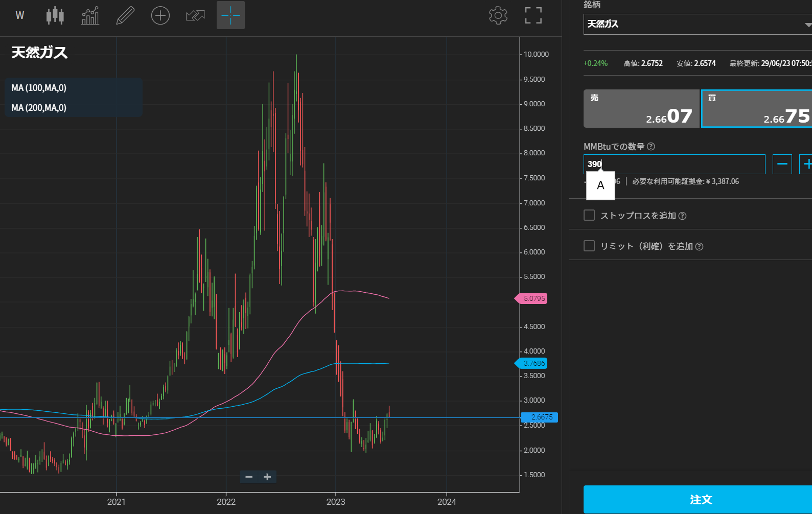Viewport: 812px width, 514px height.
Task: Click the compare charts arrow icon
Action: click(195, 15)
